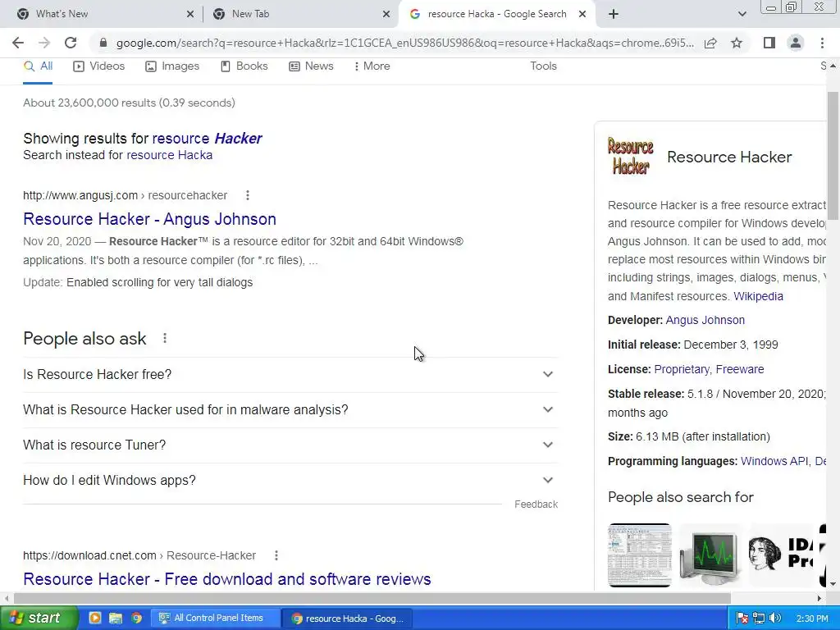Open the Windows API programming language link
840x630 pixels.
(x=774, y=461)
